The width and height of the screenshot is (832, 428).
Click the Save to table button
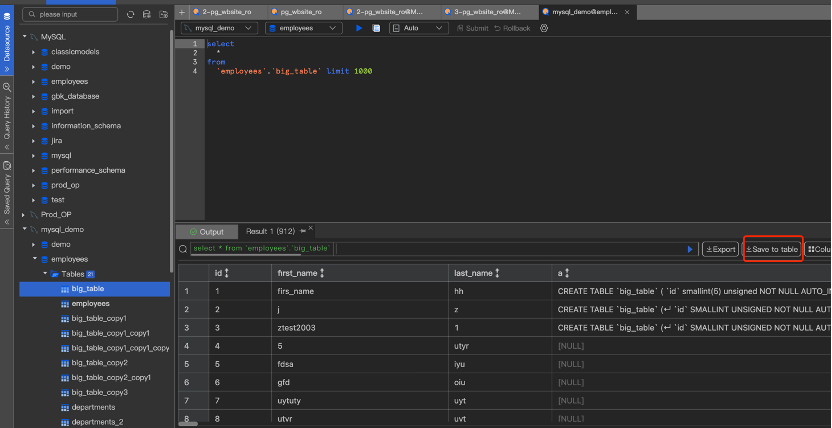point(773,249)
